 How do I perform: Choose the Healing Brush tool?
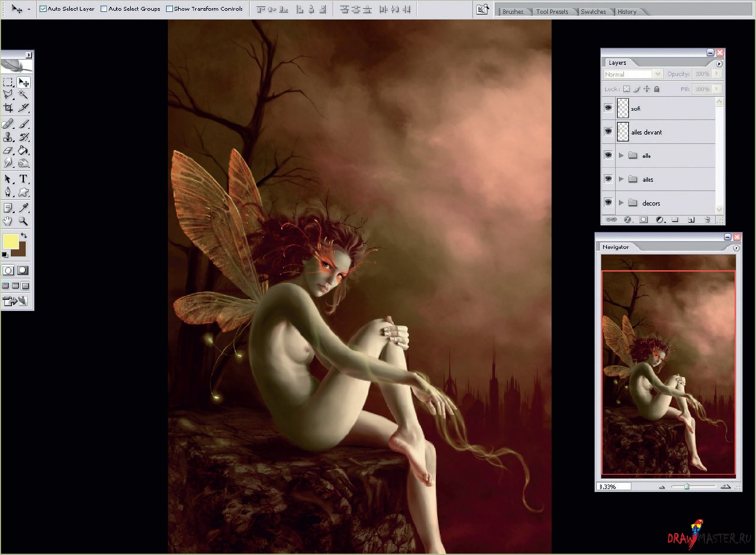point(8,124)
